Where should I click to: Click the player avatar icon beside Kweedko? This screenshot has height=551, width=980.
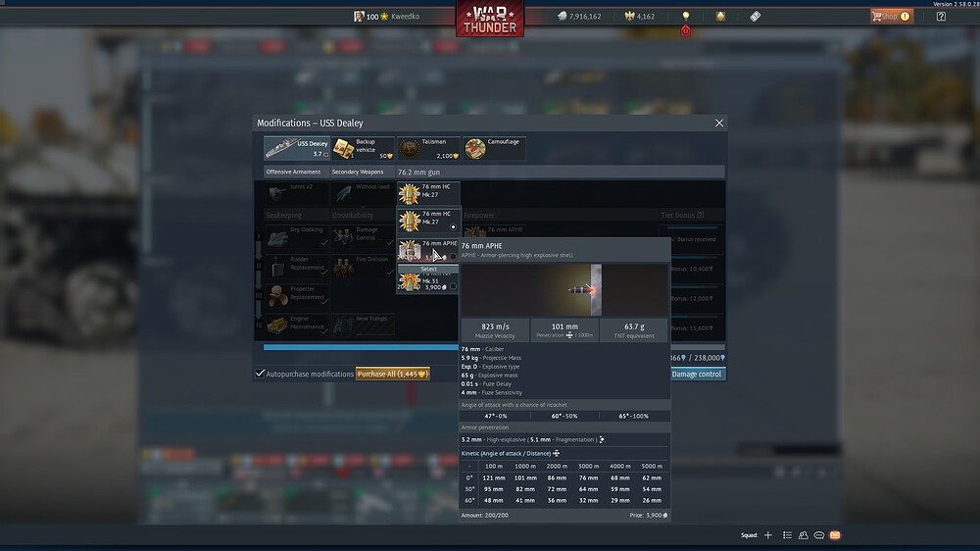[x=359, y=17]
